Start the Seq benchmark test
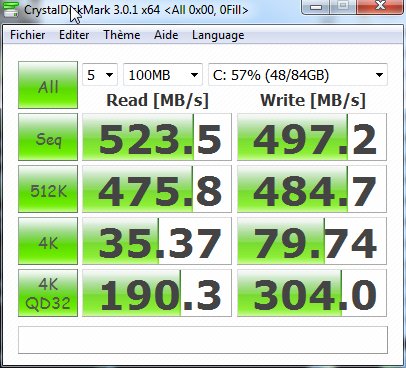The image size is (406, 368). (x=48, y=137)
